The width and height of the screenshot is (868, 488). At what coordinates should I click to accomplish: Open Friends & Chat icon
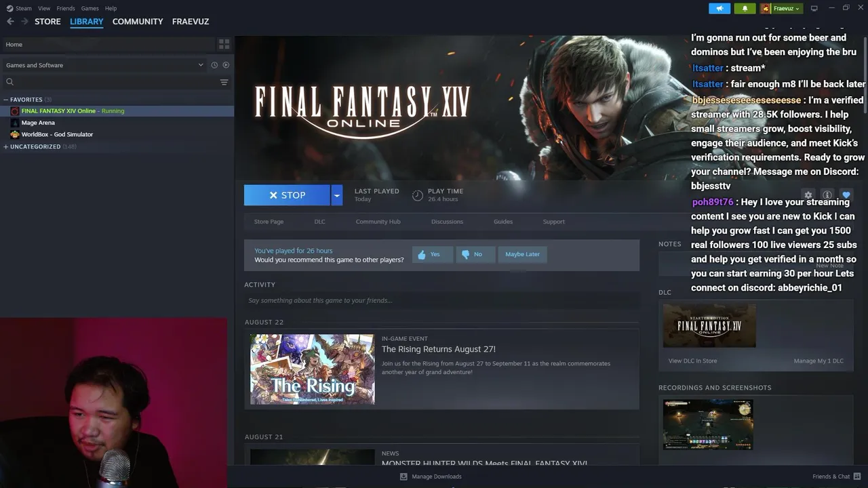point(857,476)
